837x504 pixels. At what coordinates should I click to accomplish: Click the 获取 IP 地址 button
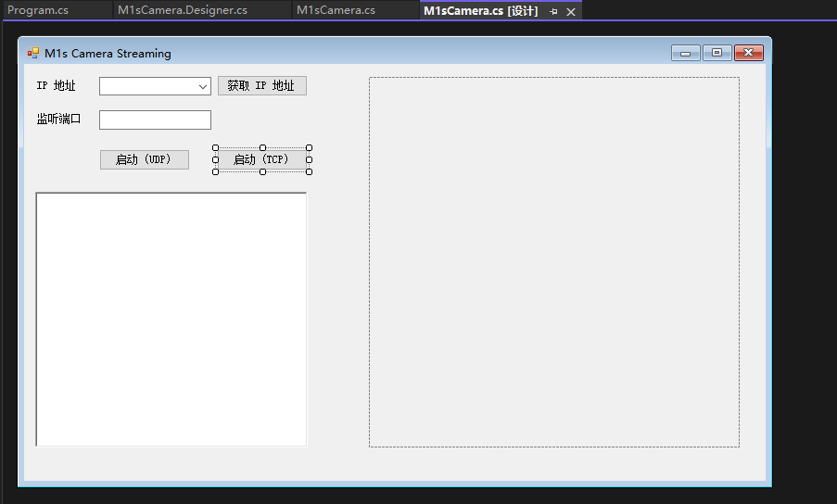[x=262, y=86]
